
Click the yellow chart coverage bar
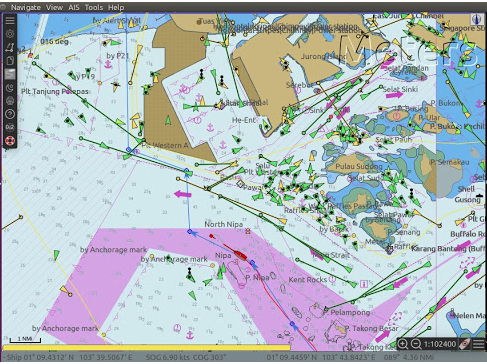tap(146, 348)
